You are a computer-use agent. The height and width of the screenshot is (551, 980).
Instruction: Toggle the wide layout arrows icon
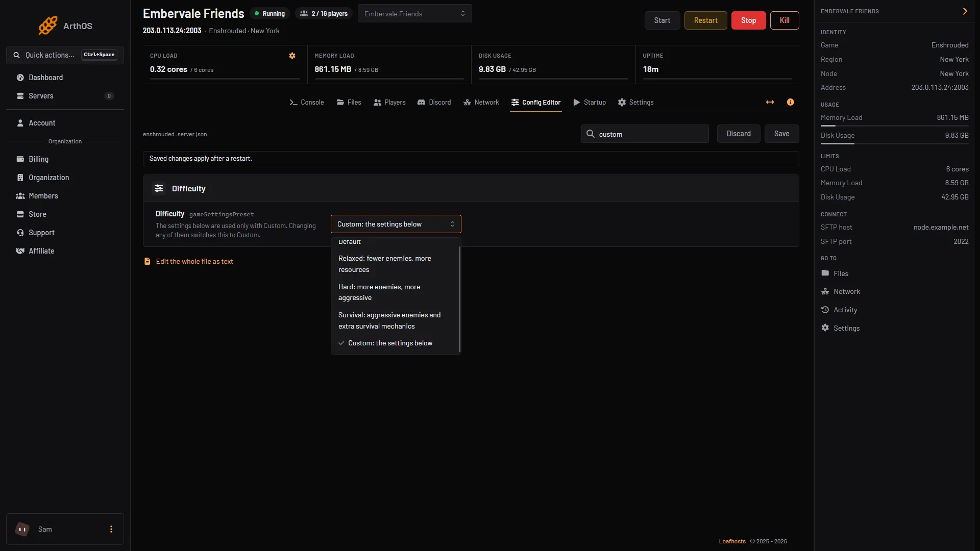(770, 102)
